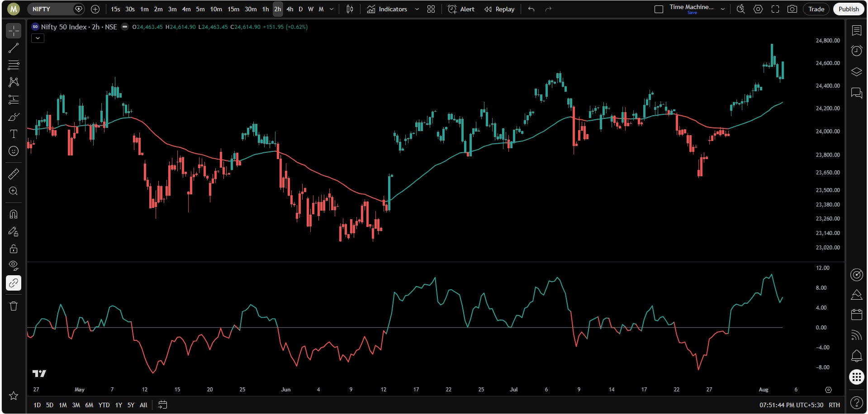Screen dimensions: 868x414
Task: Toggle lock all drawing tools
Action: coord(14,249)
